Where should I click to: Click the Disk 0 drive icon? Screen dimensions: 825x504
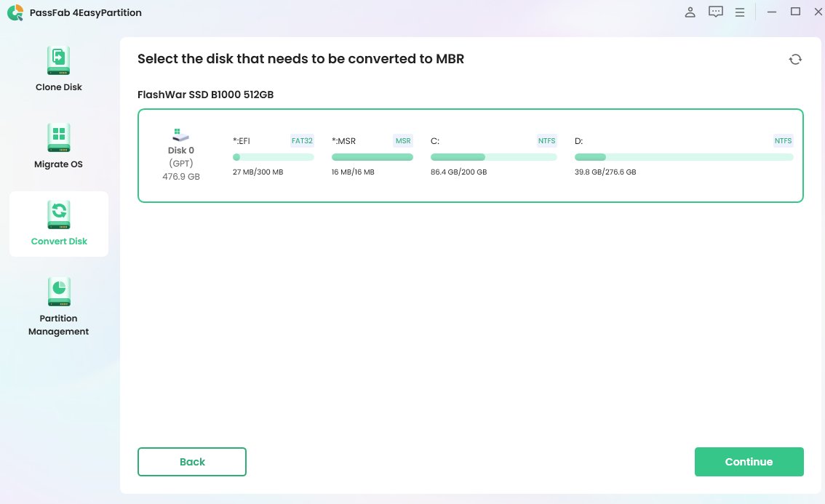coord(179,134)
